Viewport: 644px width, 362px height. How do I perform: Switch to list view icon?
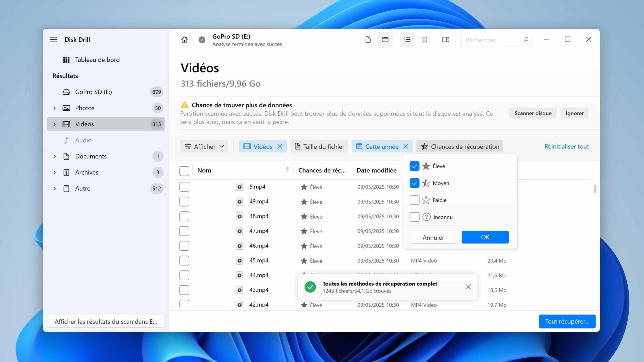tap(407, 40)
